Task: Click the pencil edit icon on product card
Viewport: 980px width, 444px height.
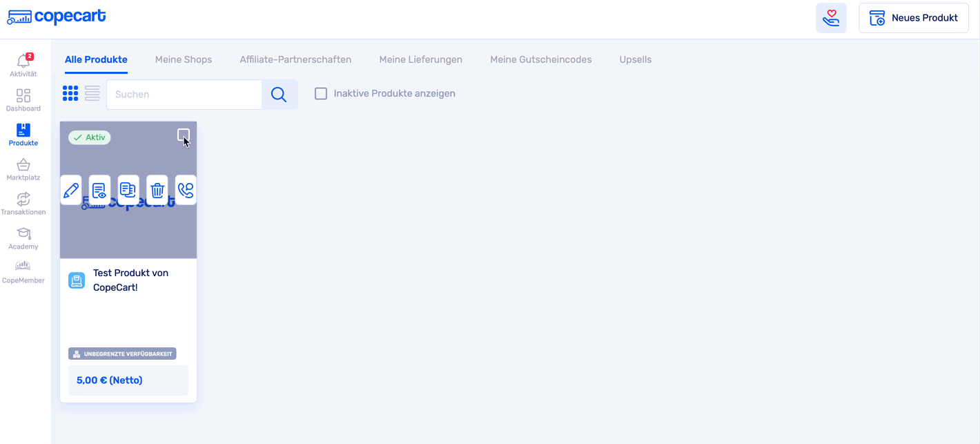Action: [x=71, y=190]
